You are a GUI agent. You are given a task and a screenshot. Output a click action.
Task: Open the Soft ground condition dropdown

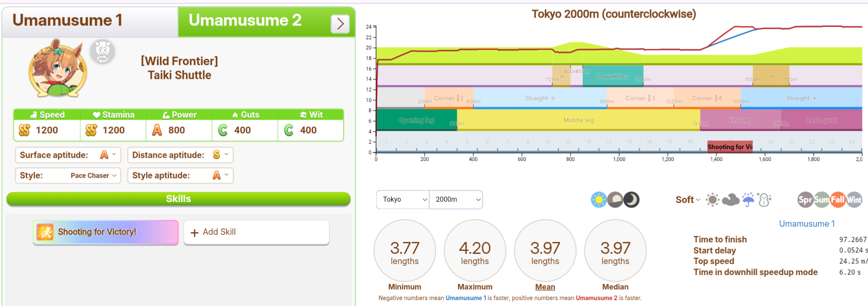click(x=688, y=199)
